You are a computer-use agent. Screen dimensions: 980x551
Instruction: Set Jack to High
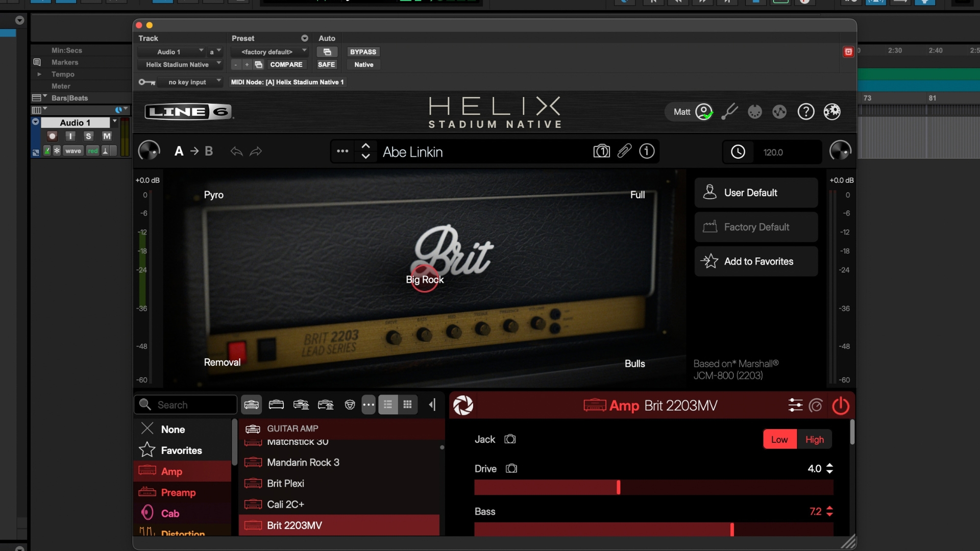pyautogui.click(x=815, y=439)
